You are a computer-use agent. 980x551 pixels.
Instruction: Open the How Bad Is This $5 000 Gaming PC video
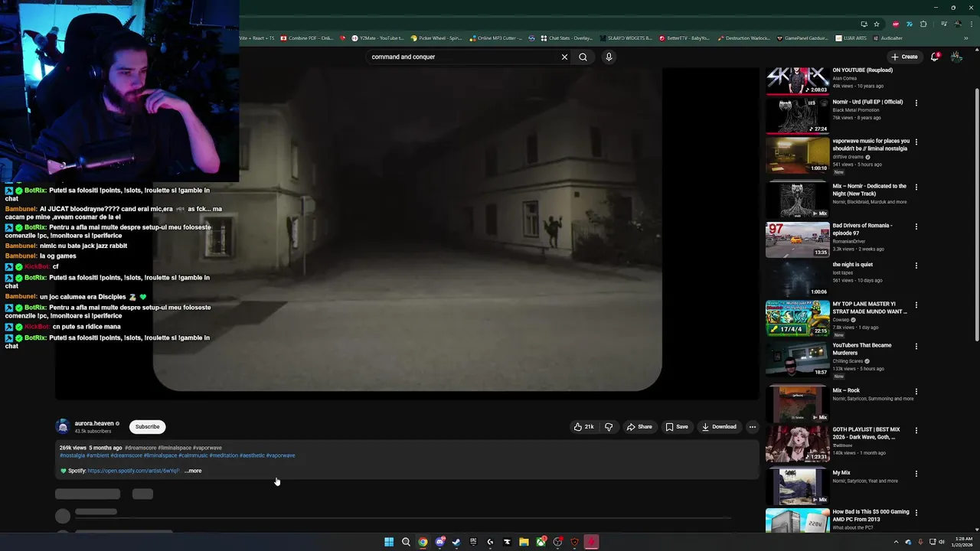click(x=871, y=515)
